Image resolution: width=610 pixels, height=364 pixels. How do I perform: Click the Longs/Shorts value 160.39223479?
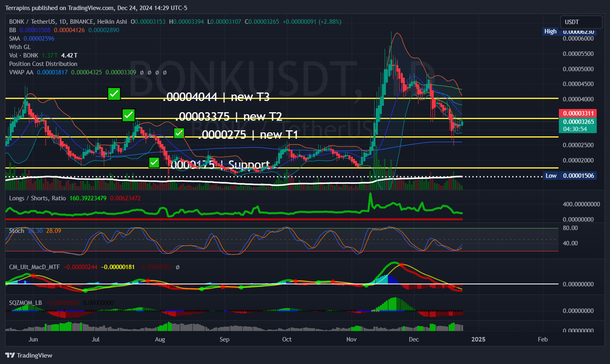coord(88,198)
